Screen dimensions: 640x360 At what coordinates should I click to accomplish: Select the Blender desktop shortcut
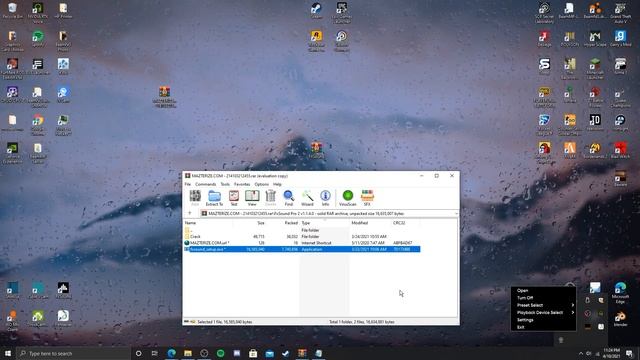coord(620,319)
